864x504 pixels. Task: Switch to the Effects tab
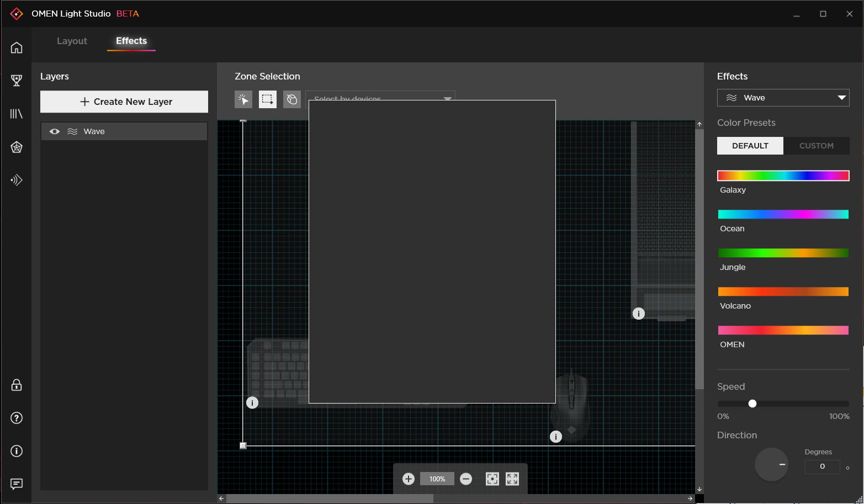[x=131, y=41]
